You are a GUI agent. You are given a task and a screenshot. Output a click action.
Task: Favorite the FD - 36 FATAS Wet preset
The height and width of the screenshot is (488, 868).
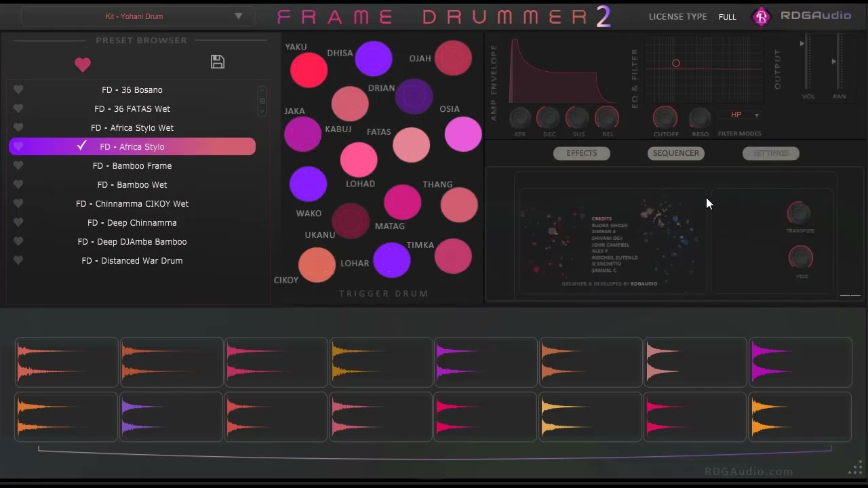18,108
